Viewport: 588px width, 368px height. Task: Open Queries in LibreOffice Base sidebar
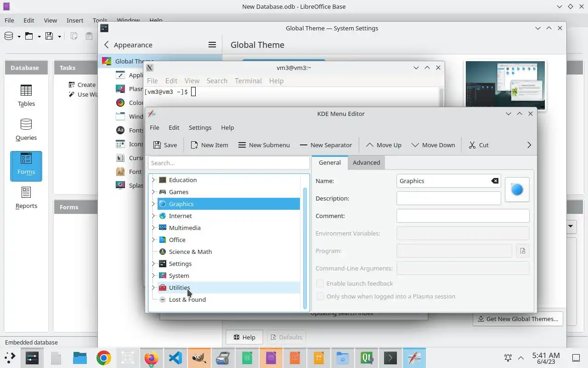(x=26, y=129)
